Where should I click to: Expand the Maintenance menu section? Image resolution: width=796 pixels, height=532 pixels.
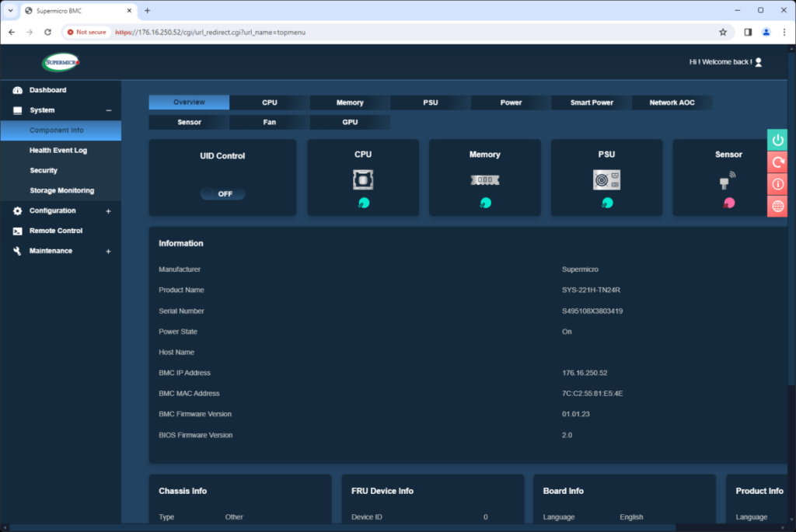(x=108, y=252)
